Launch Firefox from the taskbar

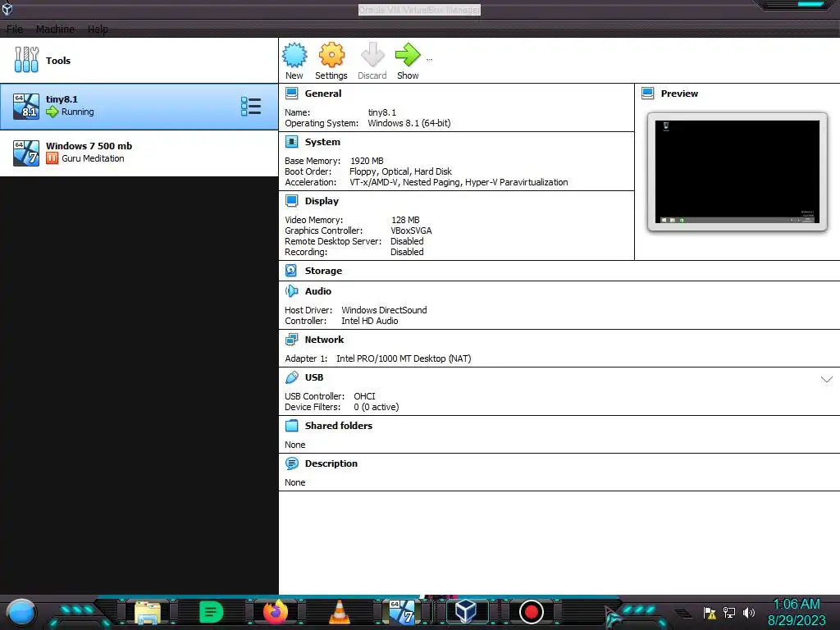click(276, 612)
